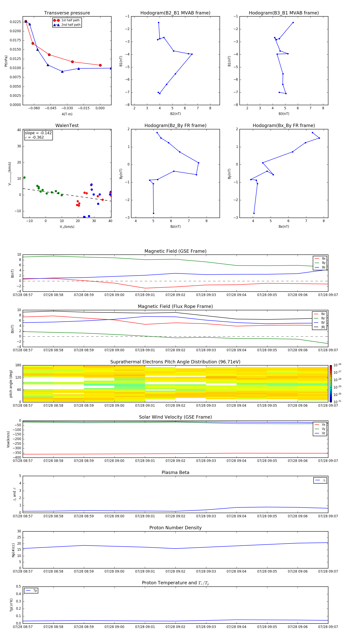Click the 'Bz' legend entry in GSE panel
The width and height of the screenshot is (351, 644).
[320, 267]
